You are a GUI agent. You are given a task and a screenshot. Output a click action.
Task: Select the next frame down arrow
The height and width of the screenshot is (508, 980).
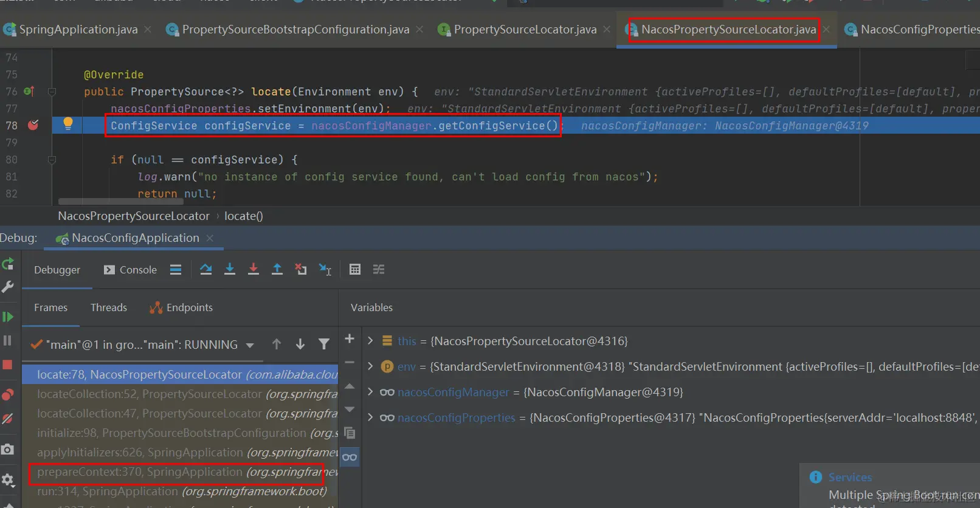click(x=300, y=345)
